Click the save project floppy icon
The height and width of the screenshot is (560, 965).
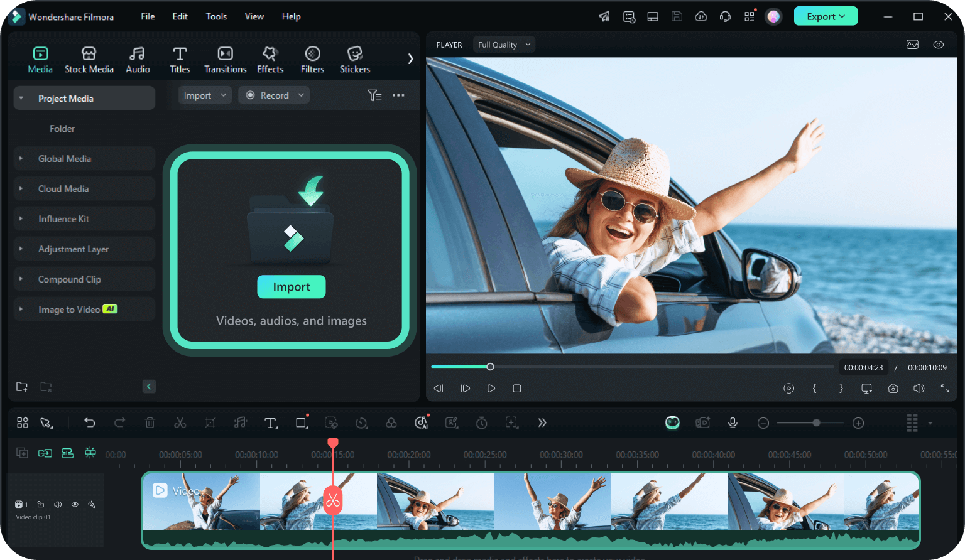coord(677,17)
